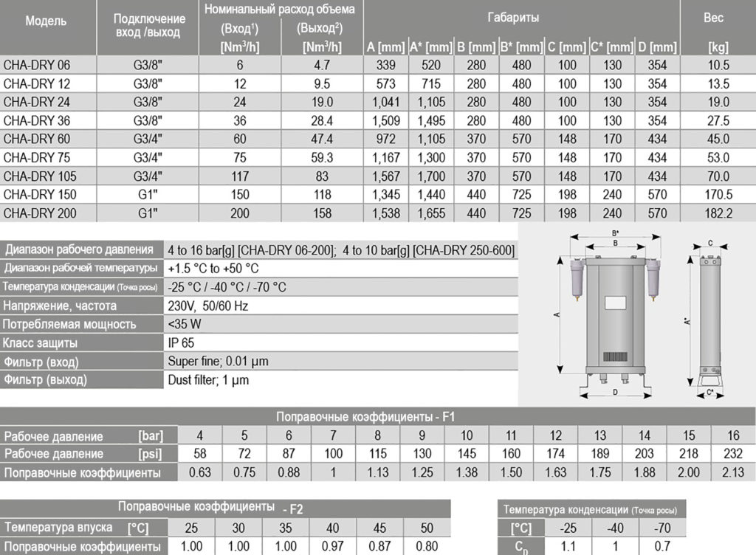The height and width of the screenshot is (555, 756).
Task: Select the <35 W value
Action: tap(185, 324)
